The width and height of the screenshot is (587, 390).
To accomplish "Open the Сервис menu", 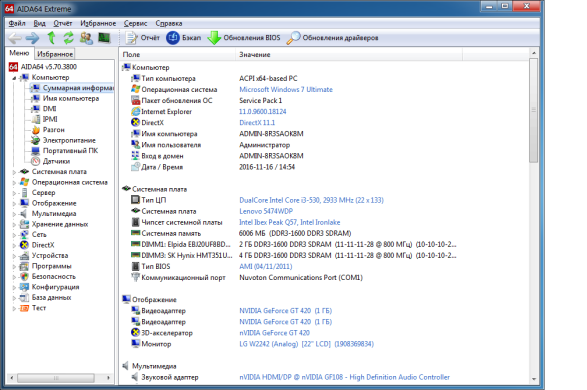I will pos(135,23).
